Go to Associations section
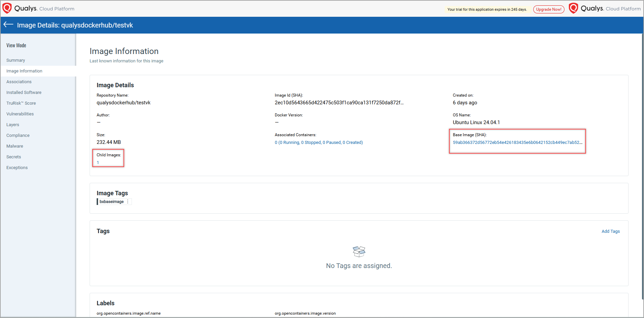Screen dimensions: 644x318 tap(19, 82)
